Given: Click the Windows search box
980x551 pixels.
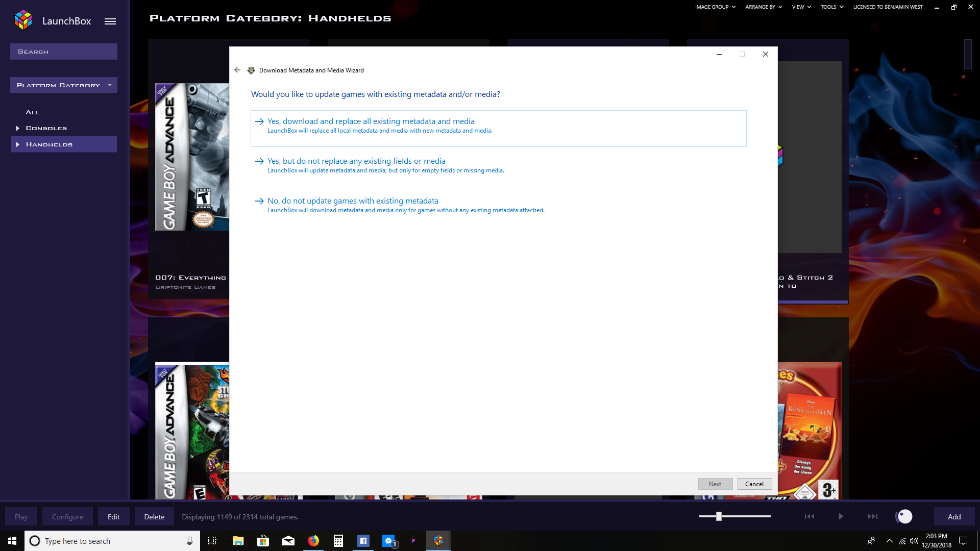Looking at the screenshot, I should point(111,541).
